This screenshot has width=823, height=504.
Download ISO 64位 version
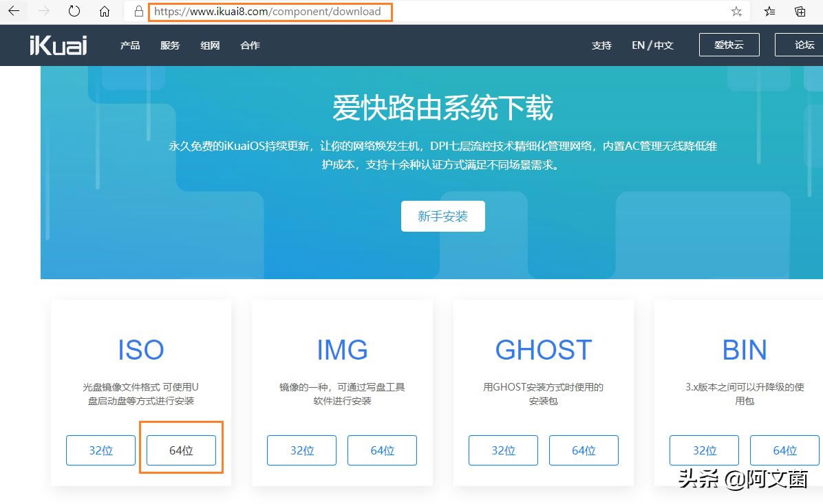pos(181,450)
